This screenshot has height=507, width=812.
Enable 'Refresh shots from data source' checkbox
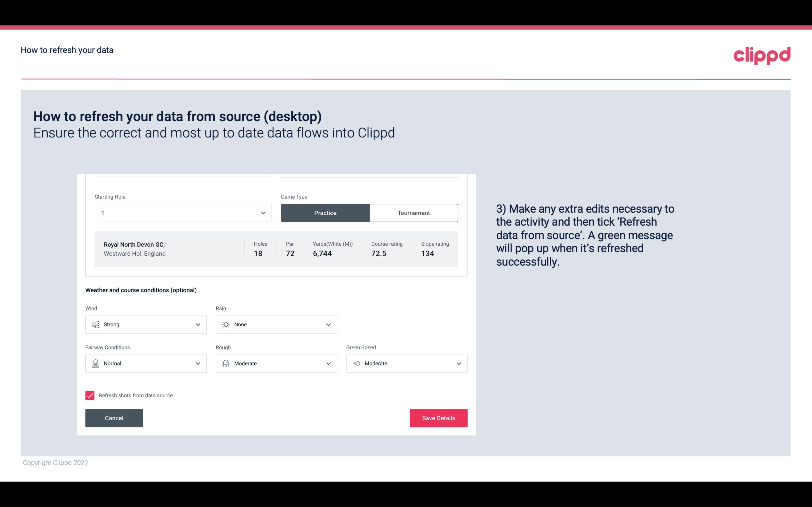[x=89, y=395]
